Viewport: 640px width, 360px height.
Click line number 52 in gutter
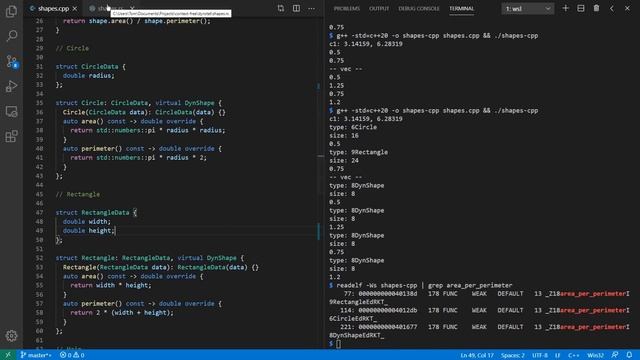39,258
